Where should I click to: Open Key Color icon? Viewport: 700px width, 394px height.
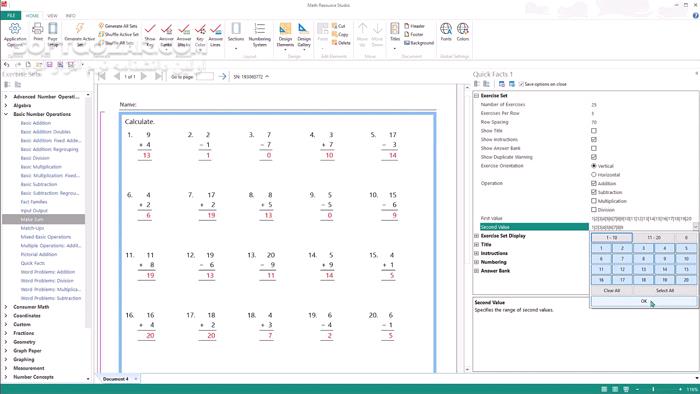click(x=200, y=29)
